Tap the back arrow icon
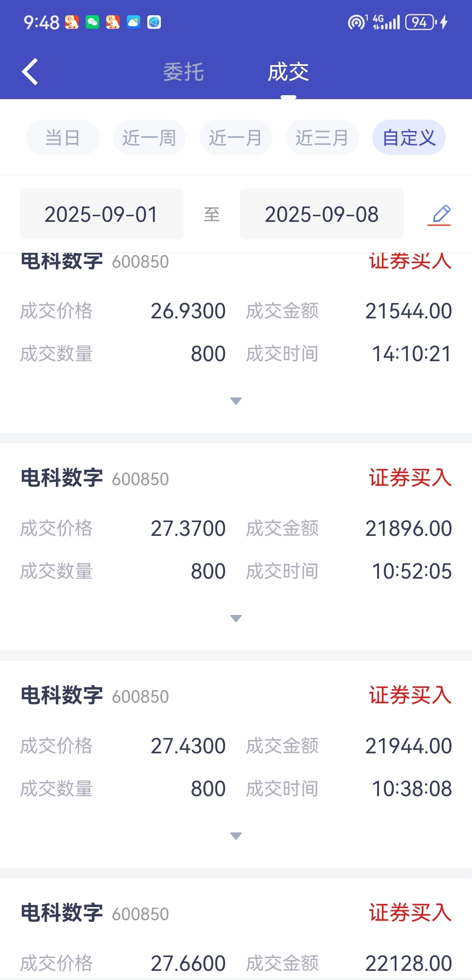This screenshot has height=980, width=472. (x=30, y=72)
